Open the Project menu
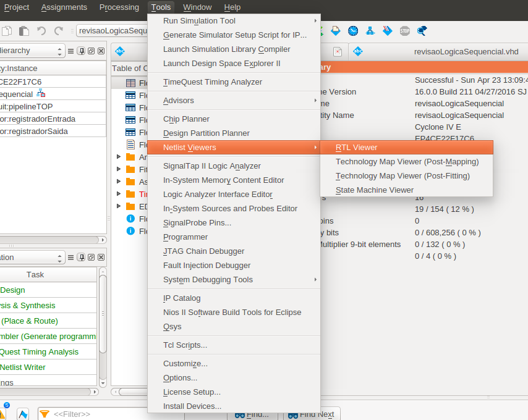 click(17, 7)
